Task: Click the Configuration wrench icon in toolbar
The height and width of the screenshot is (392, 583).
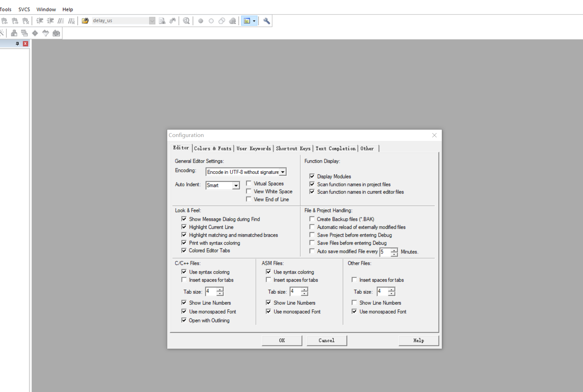Action: (x=267, y=21)
